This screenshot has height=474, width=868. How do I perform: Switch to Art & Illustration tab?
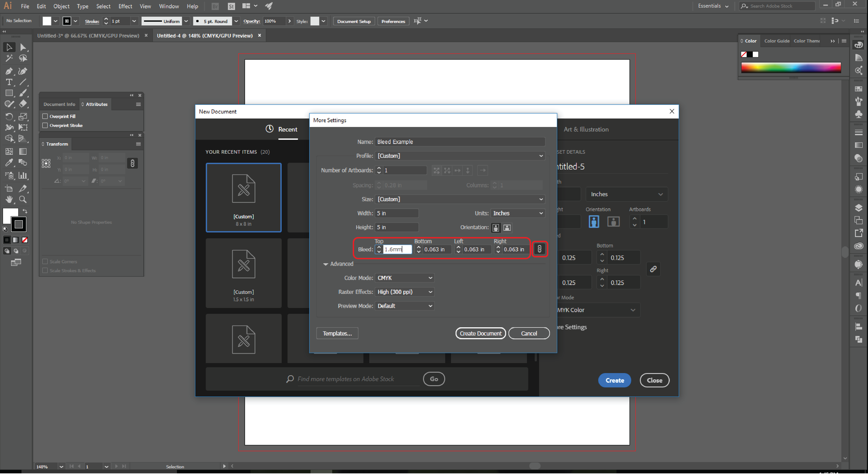pos(586,130)
